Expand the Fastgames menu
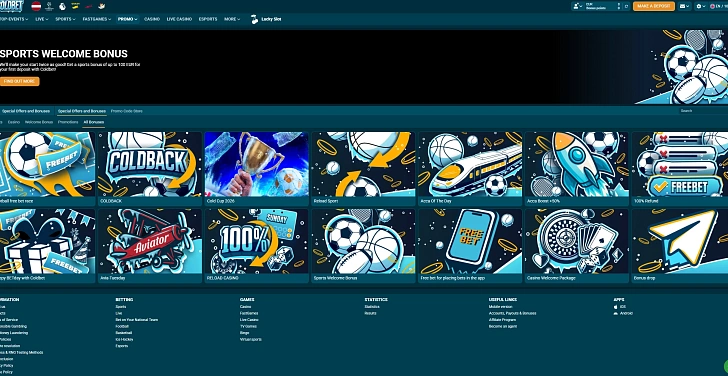 tap(97, 19)
